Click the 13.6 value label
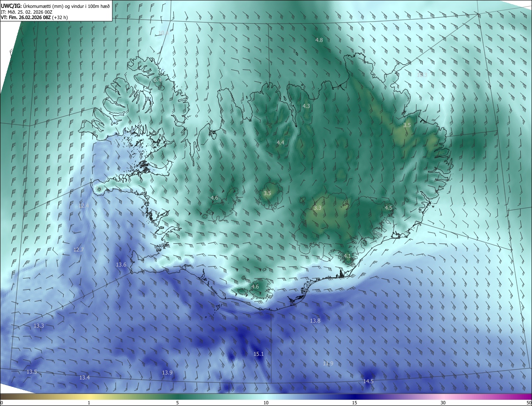Image resolution: width=532 pixels, height=406 pixels. tap(121, 264)
